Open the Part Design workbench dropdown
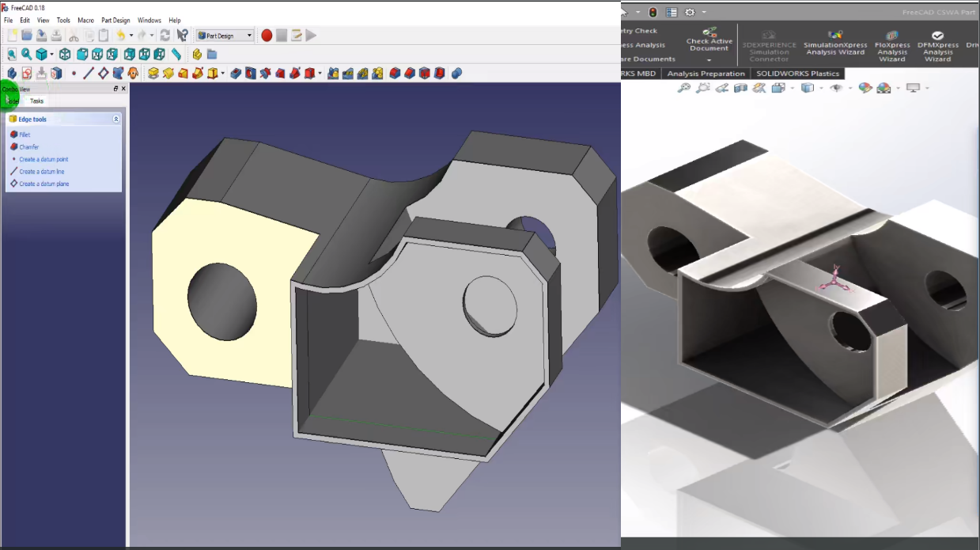The width and height of the screenshot is (980, 550). pos(225,36)
